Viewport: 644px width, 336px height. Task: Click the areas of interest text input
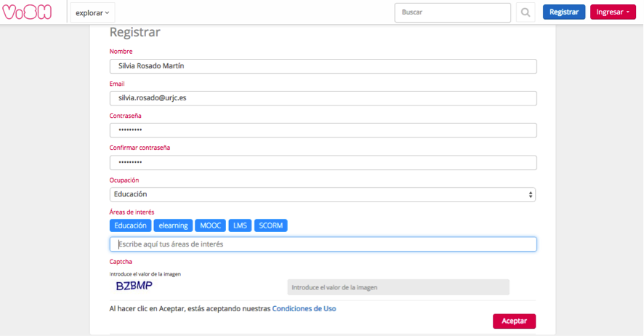[x=323, y=244]
